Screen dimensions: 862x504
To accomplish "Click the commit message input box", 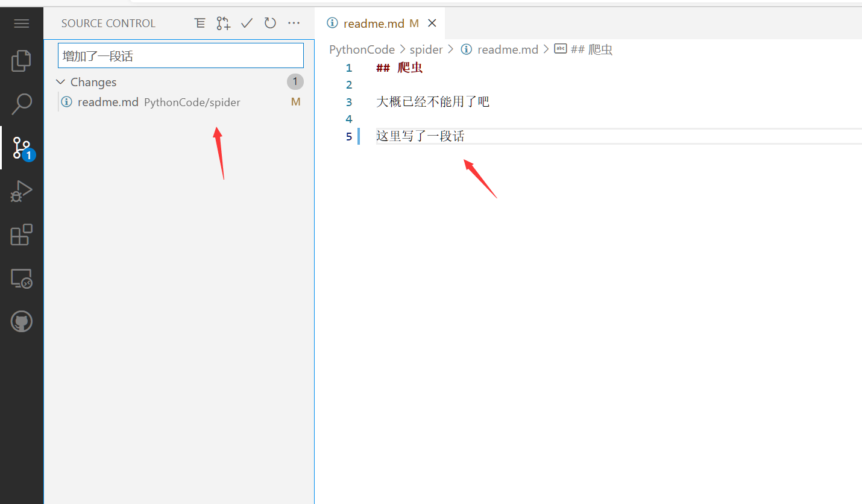I will (181, 56).
